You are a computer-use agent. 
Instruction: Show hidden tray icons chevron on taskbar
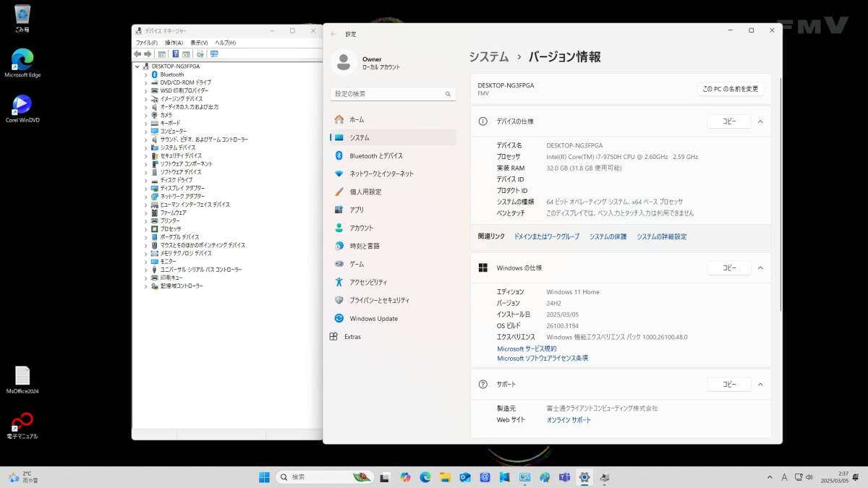point(769,477)
